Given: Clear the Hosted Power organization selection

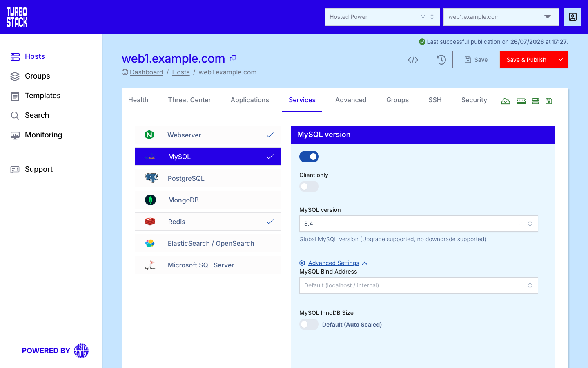Looking at the screenshot, I should coord(423,17).
